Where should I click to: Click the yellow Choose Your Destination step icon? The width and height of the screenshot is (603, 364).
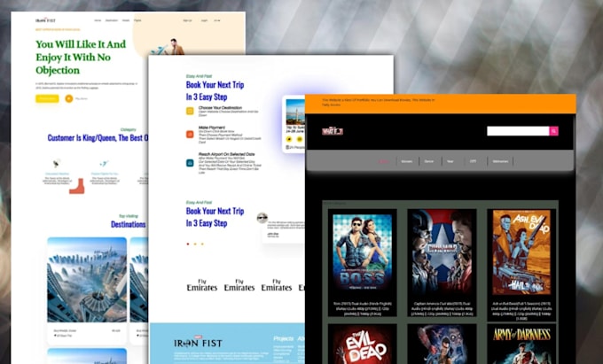point(190,111)
